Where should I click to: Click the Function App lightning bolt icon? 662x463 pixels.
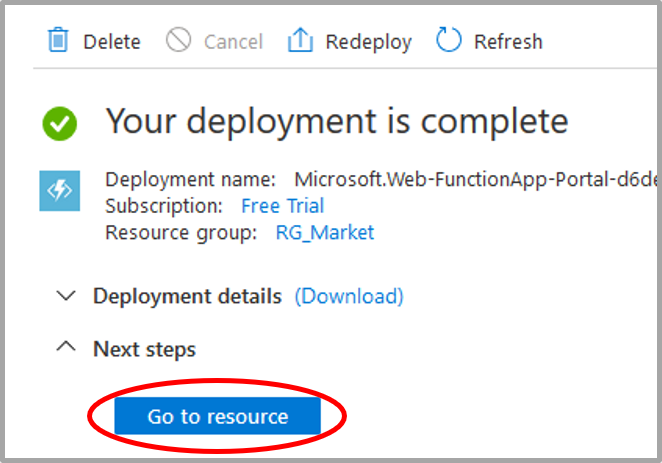[60, 191]
